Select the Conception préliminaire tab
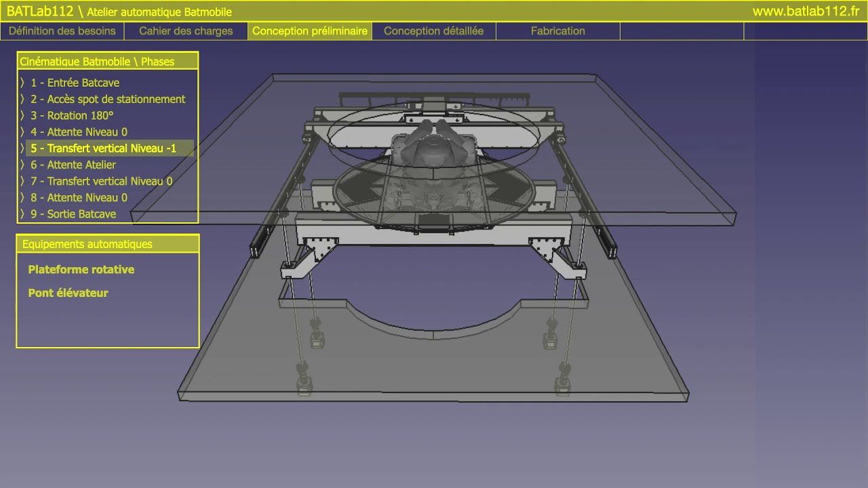868x488 pixels. [x=310, y=31]
